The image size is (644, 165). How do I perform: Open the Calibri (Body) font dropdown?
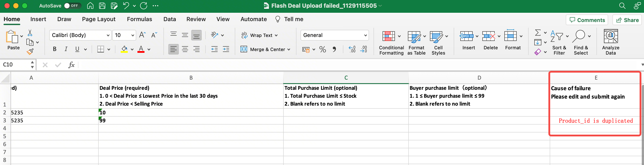point(108,35)
